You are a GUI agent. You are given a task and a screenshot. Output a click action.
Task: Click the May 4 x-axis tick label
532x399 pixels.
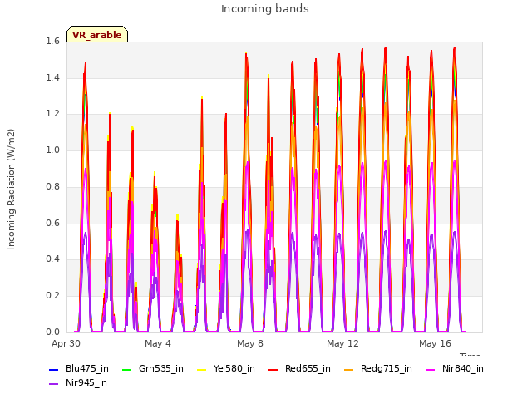coord(158,343)
